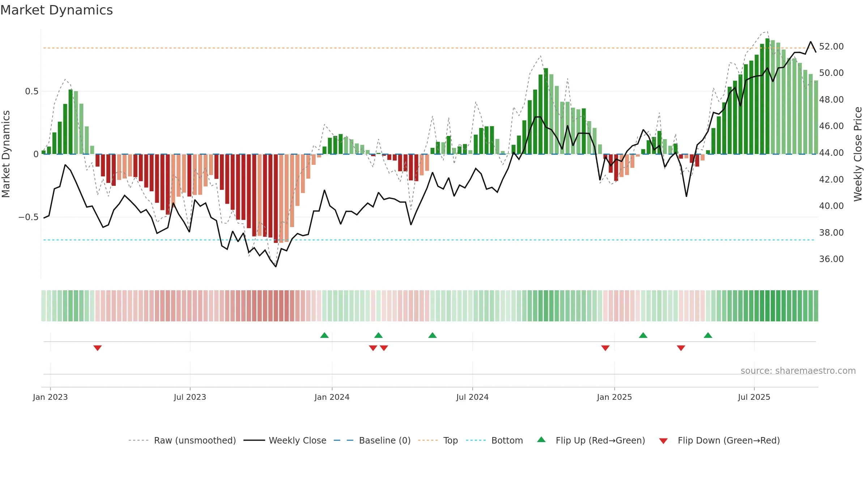Click the 44.00 price axis label
868x488 pixels.
point(831,153)
